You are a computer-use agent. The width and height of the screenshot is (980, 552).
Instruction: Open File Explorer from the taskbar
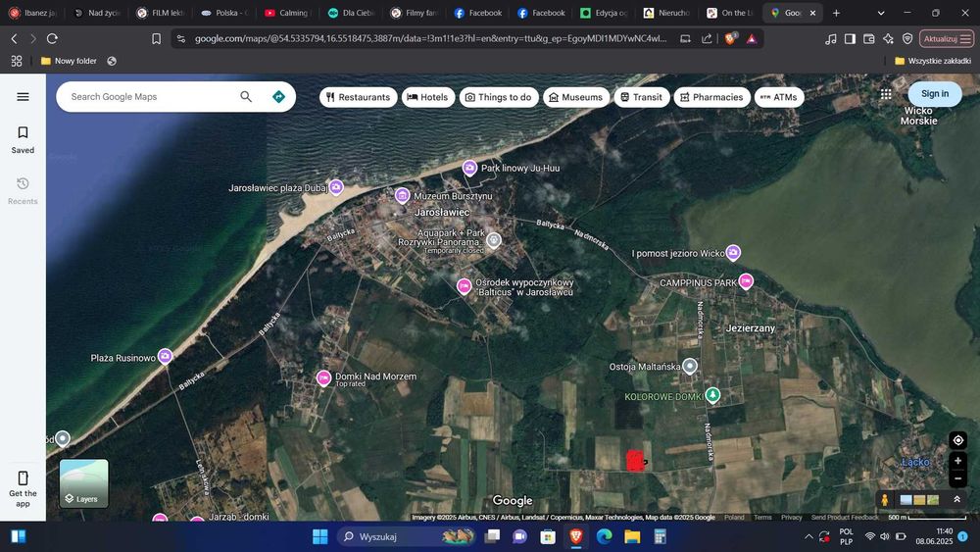(632, 536)
